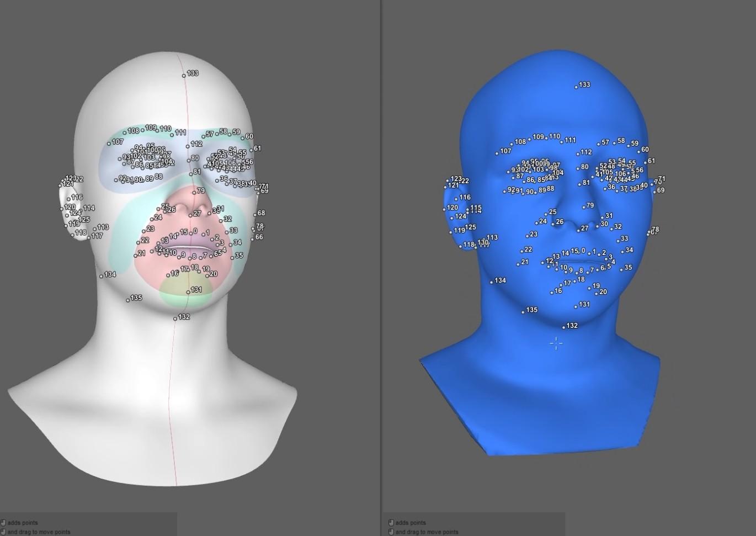Click chin point 131 on white model
Screen dimensions: 756x536
[x=188, y=292]
